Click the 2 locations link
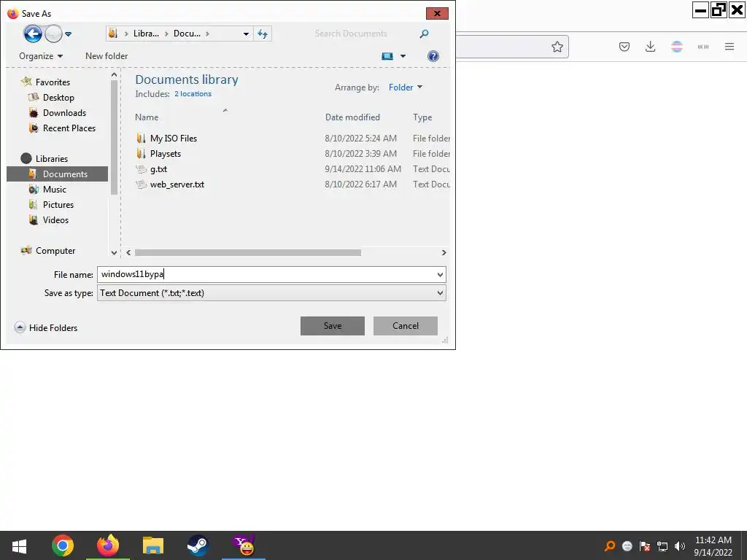The image size is (747, 560). click(193, 94)
